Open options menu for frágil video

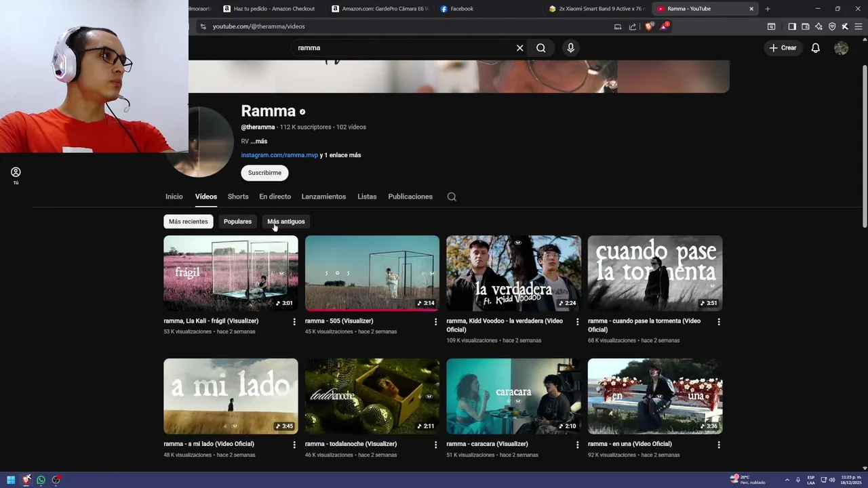tap(294, 322)
